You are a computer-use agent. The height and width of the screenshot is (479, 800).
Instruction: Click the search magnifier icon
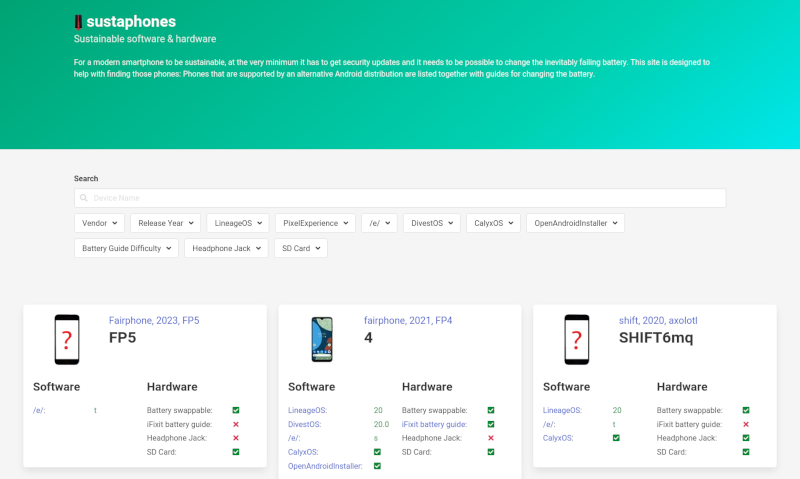[x=84, y=198]
